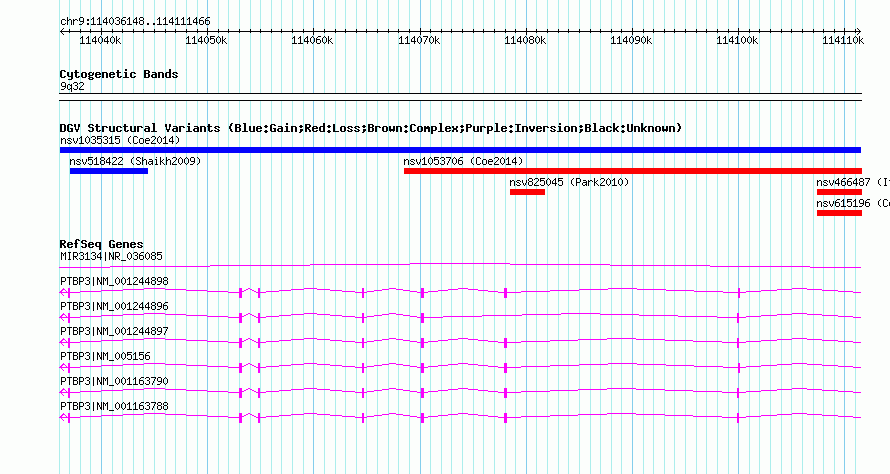This screenshot has width=890, height=474.
Task: Click the nsv466487 variant label
Action: coord(853,182)
